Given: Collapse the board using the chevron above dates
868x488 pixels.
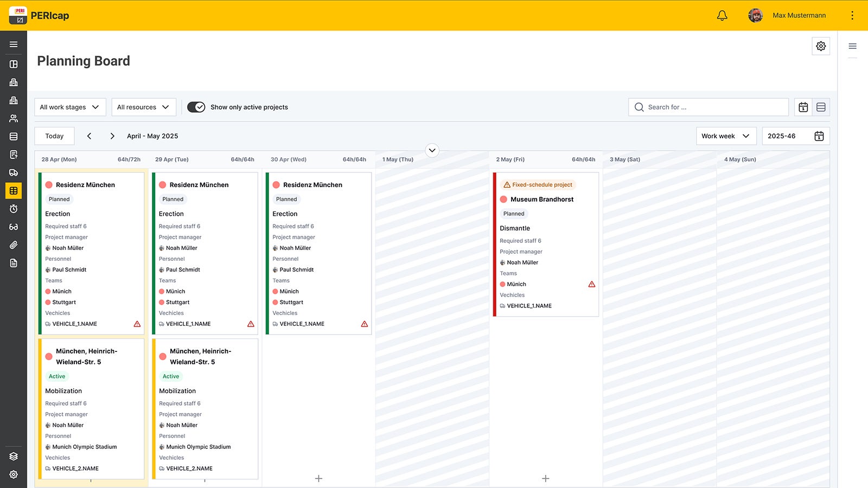Looking at the screenshot, I should (x=432, y=150).
